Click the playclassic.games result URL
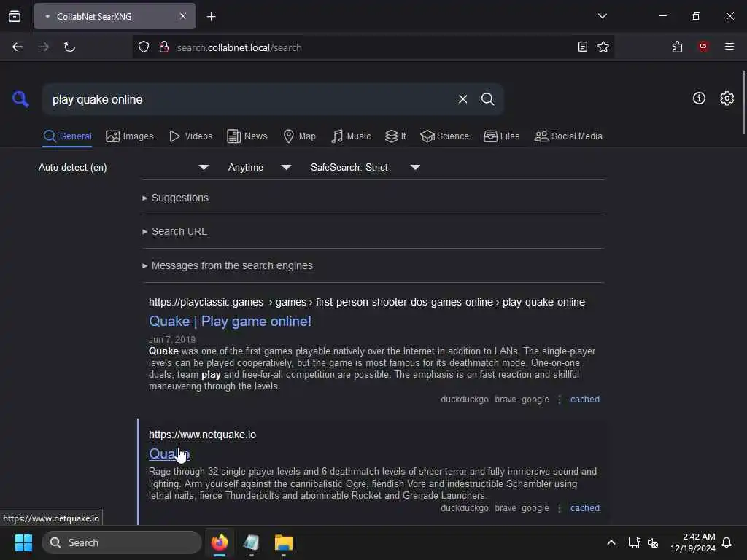747x560 pixels. [367, 302]
